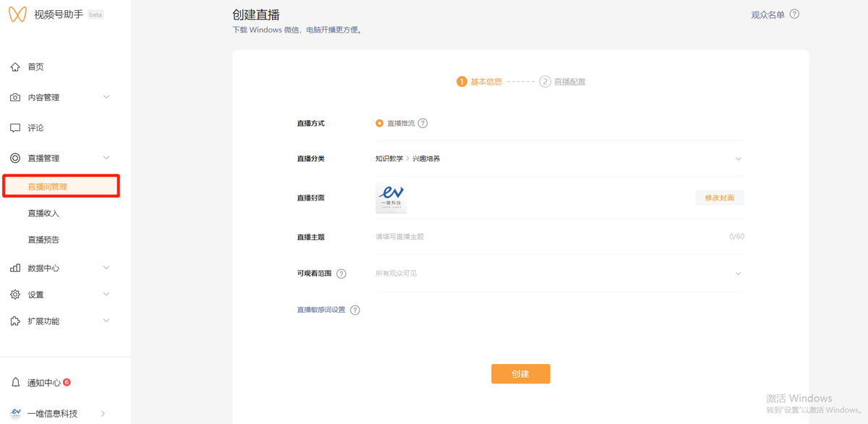This screenshot has width=868, height=424.
Task: Click the 修改封面 button
Action: 719,198
